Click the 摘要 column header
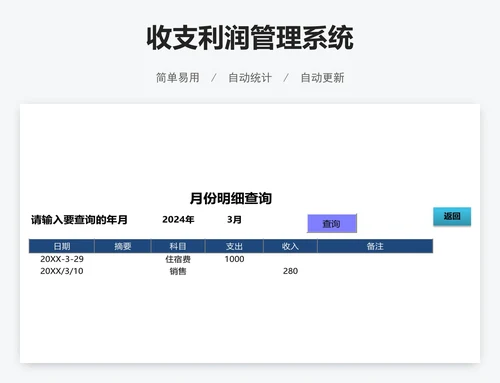Screen dimensions: 500x383 [x=123, y=246]
